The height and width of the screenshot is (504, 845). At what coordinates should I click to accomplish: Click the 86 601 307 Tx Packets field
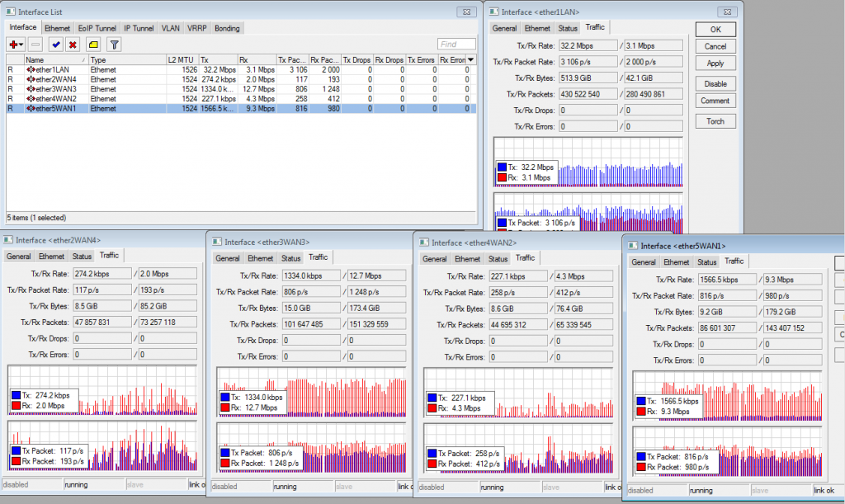(x=727, y=328)
